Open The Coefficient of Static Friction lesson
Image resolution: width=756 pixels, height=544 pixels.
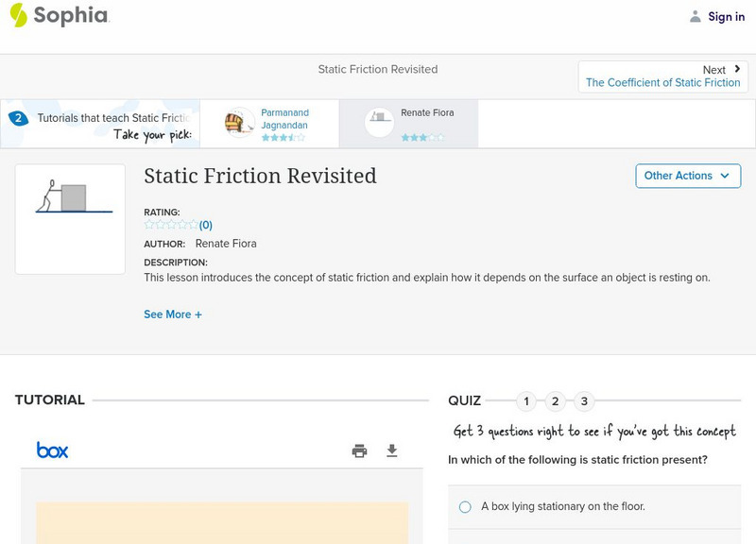click(x=662, y=82)
